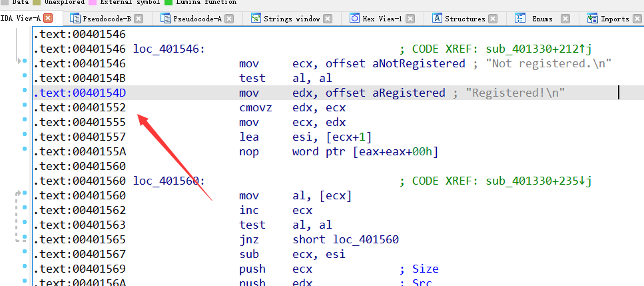Toggle breakpoint dot at address 00401546

click(25, 61)
